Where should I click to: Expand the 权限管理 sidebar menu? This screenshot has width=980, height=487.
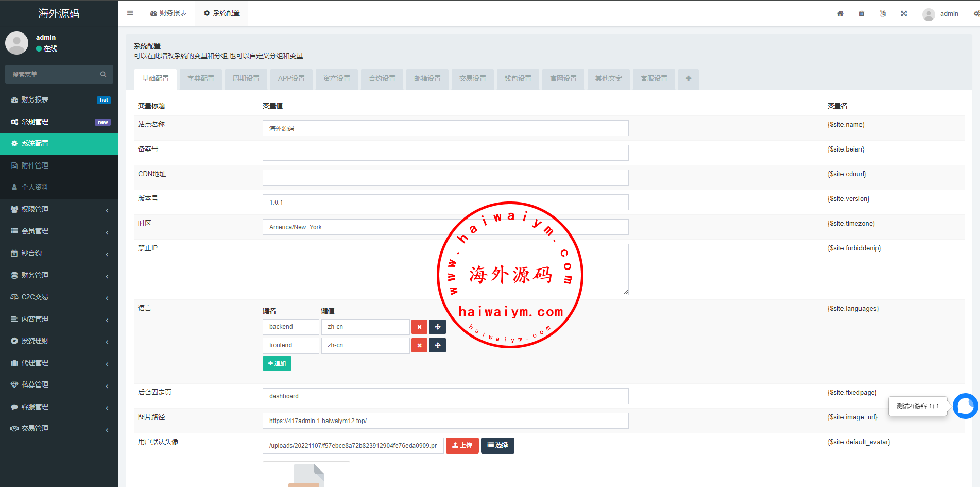point(59,210)
